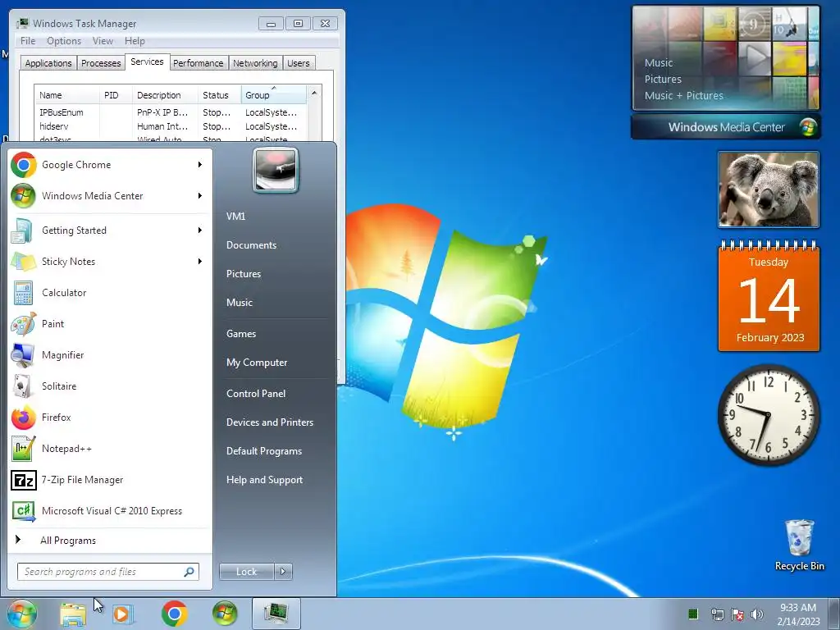Open the Getting Started icon
The width and height of the screenshot is (840, 630).
coord(23,231)
